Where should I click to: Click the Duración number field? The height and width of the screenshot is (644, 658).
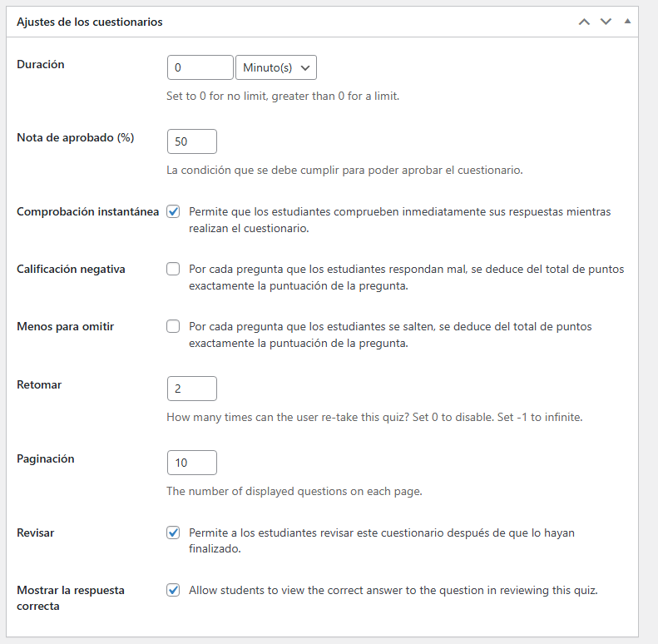200,67
